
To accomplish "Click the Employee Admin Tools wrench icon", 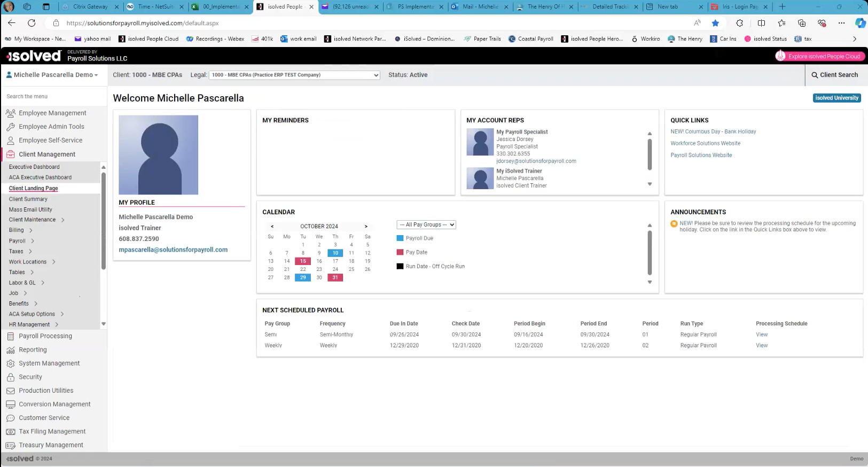I will (x=11, y=127).
